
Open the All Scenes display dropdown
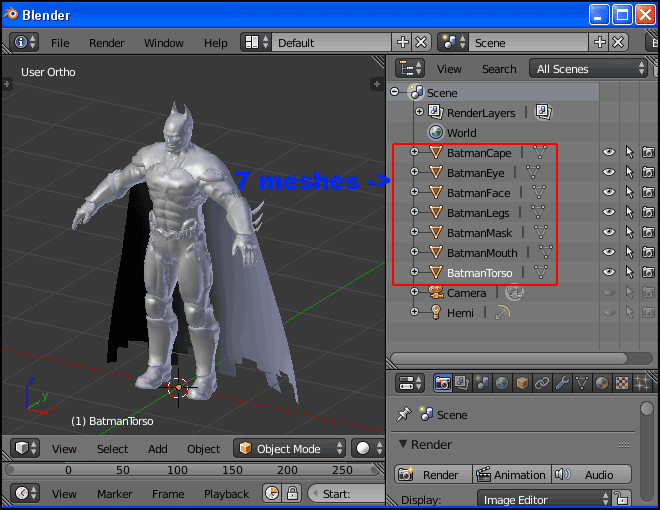[588, 69]
